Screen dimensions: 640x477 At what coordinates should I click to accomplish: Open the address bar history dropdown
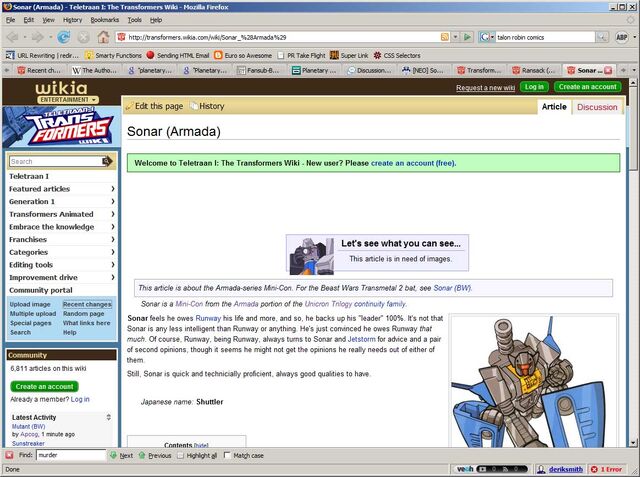click(456, 37)
